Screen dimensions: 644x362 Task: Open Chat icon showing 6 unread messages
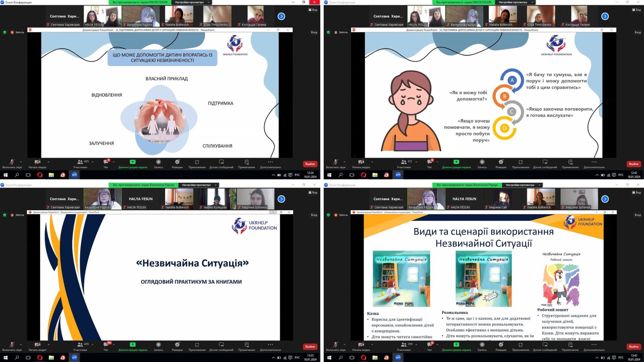point(430,346)
